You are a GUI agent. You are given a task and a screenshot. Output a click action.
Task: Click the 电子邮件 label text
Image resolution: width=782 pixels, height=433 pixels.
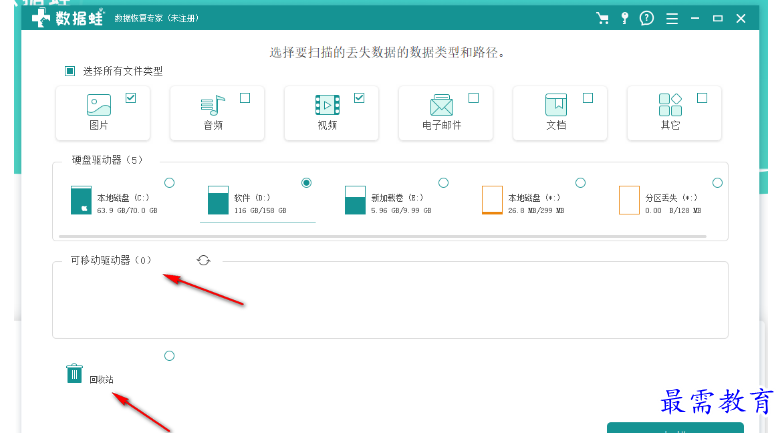tap(442, 125)
